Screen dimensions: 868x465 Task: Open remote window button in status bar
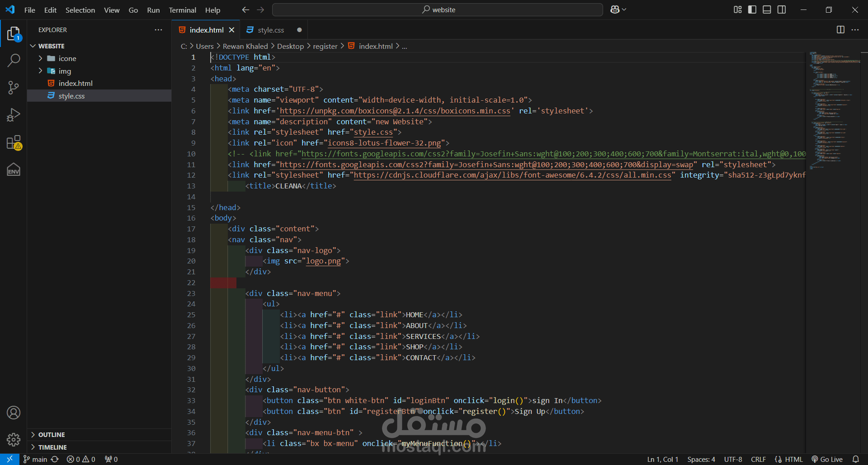pos(9,459)
